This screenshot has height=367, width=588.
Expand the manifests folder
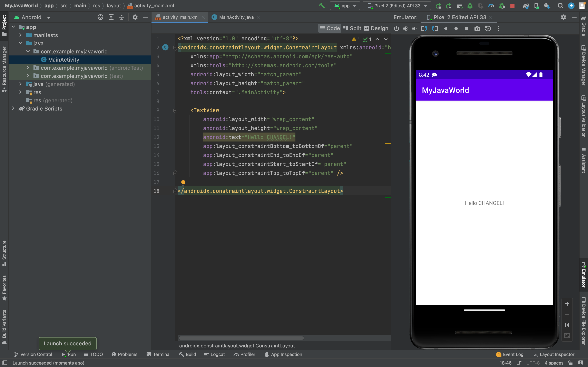[21, 35]
